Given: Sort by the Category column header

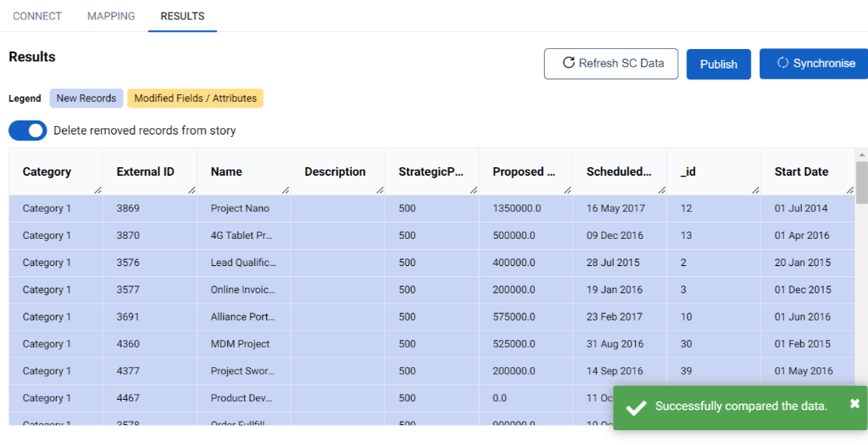Looking at the screenshot, I should 56,172.
